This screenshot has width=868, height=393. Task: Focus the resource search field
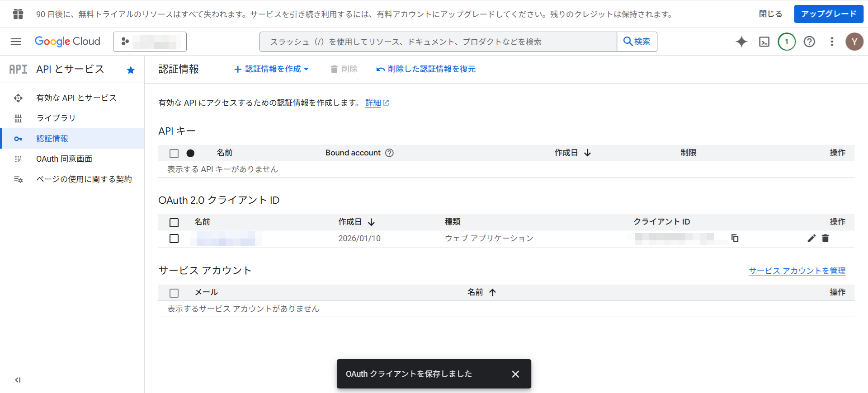[438, 42]
